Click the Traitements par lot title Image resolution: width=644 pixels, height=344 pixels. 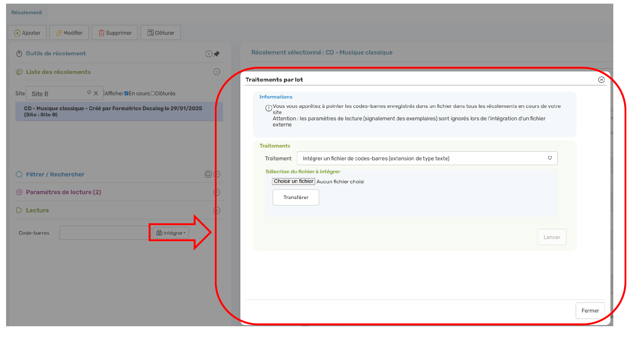coord(274,80)
